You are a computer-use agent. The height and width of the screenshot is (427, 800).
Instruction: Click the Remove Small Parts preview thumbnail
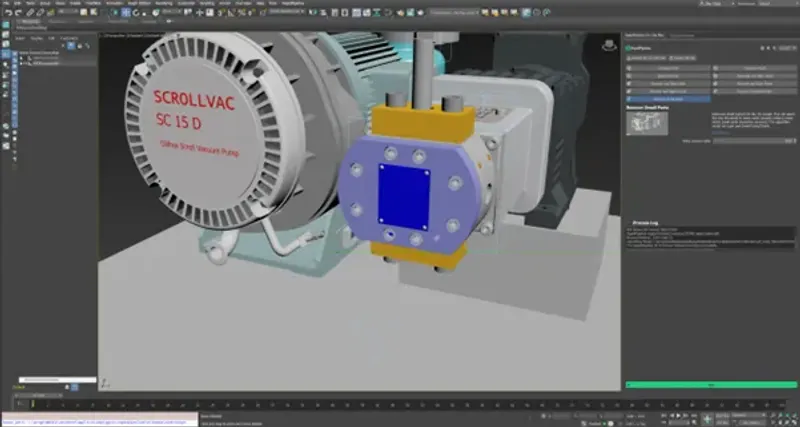647,123
